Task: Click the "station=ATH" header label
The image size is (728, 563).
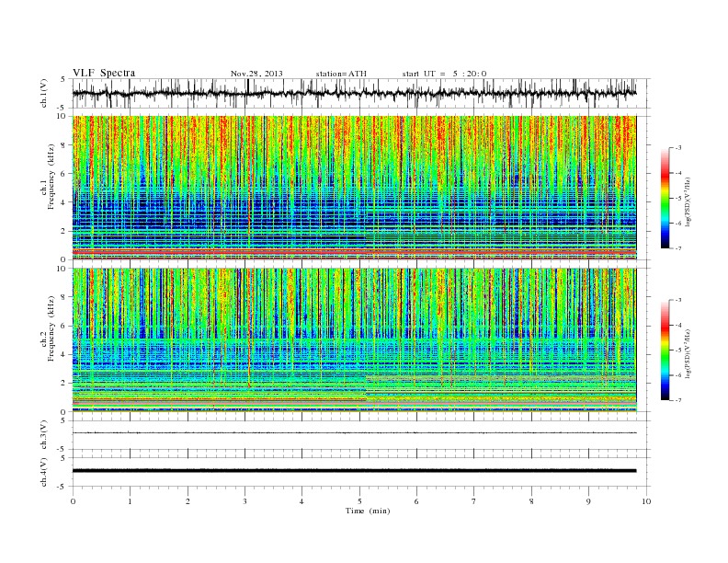Action: point(341,74)
